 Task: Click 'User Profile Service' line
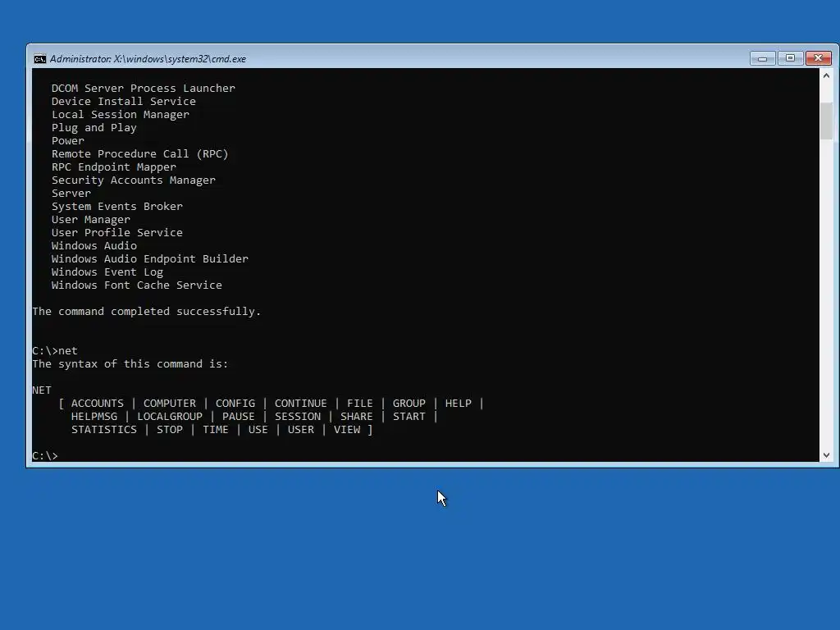116,232
